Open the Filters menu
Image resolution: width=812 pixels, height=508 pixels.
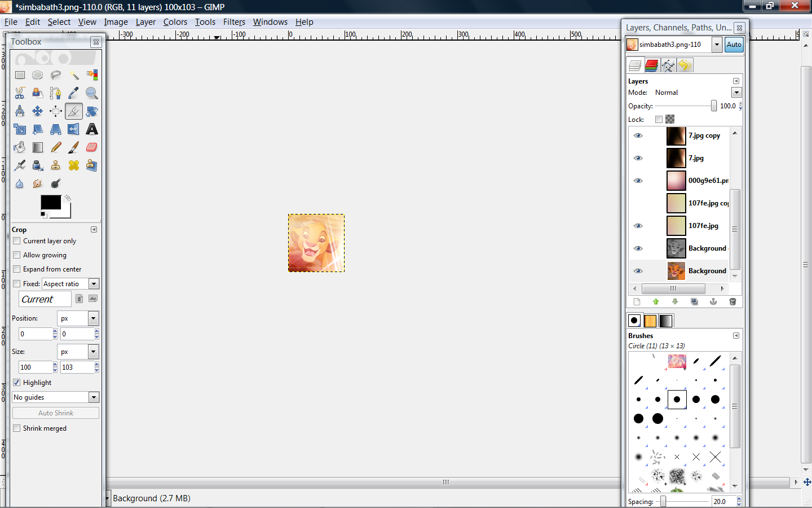click(x=234, y=22)
